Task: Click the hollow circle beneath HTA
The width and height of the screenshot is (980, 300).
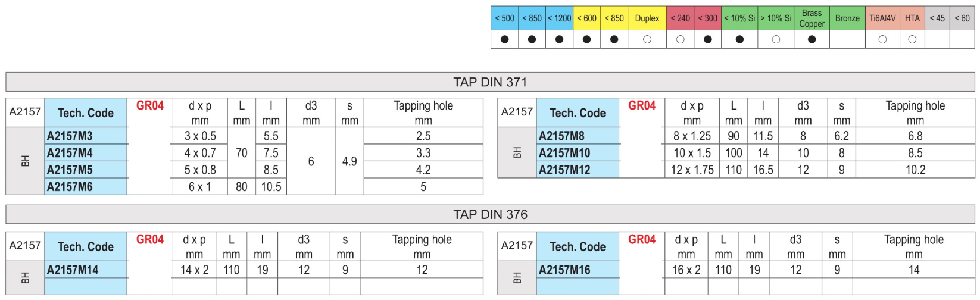Action: pos(912,39)
